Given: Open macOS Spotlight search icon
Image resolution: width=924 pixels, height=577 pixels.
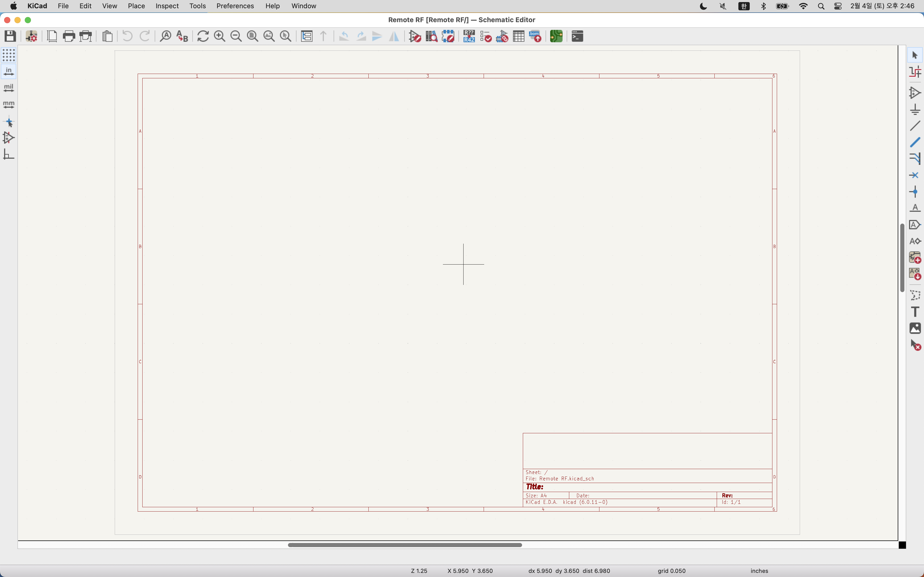Looking at the screenshot, I should coord(821,6).
